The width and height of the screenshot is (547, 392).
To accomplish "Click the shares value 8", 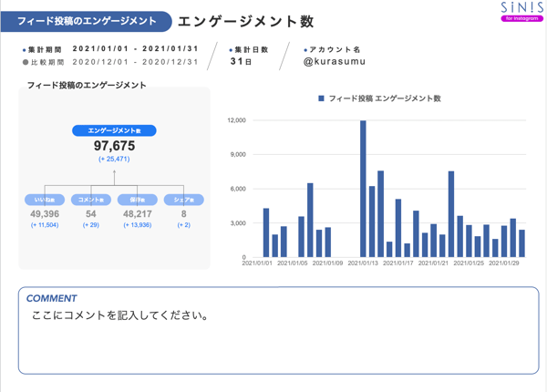I will click(x=184, y=214).
